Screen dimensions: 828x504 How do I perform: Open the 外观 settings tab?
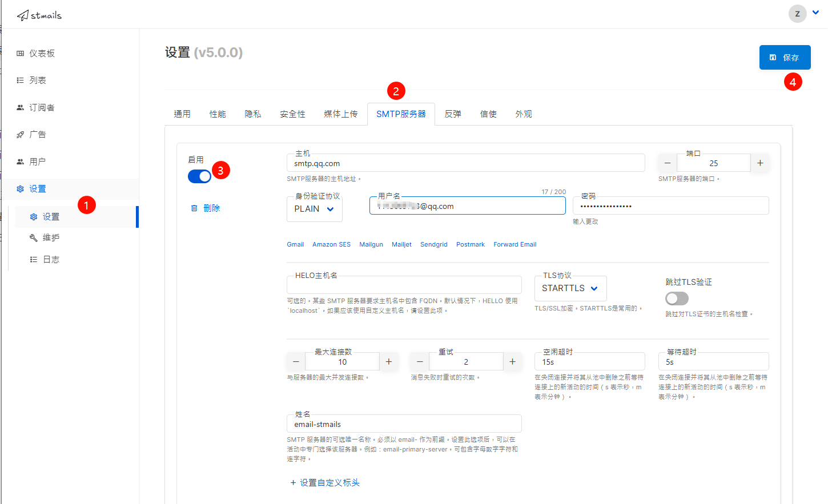click(x=523, y=114)
